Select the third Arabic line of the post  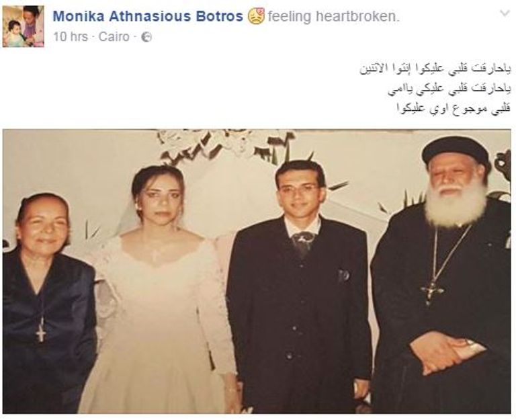pyautogui.click(x=454, y=109)
